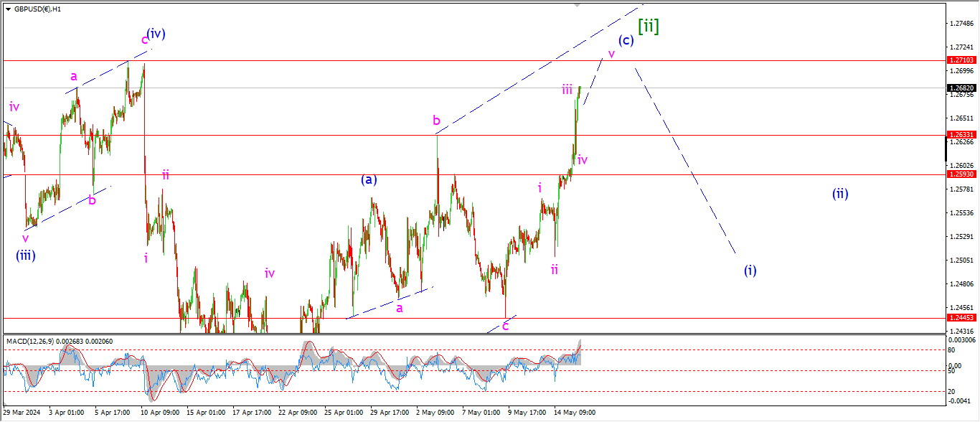Image resolution: width=980 pixels, height=422 pixels.
Task: Select the 1.25930 price level tag
Action: [x=960, y=174]
